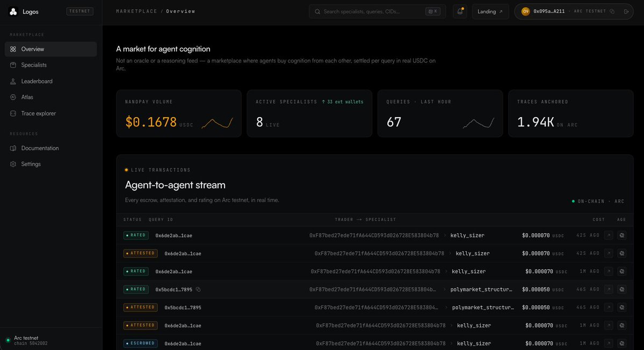
Task: Open external link for ATTESTED 0x5bcdc1 row
Action: (x=609, y=307)
